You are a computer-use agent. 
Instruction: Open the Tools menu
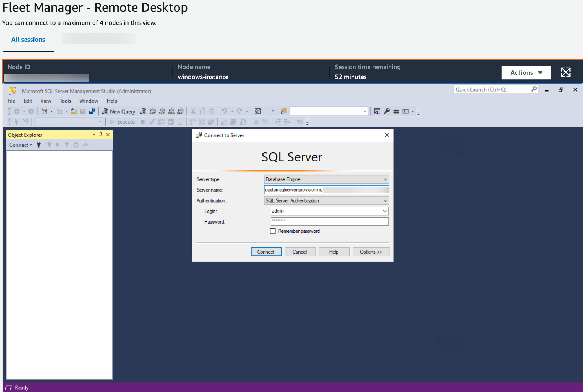[65, 101]
